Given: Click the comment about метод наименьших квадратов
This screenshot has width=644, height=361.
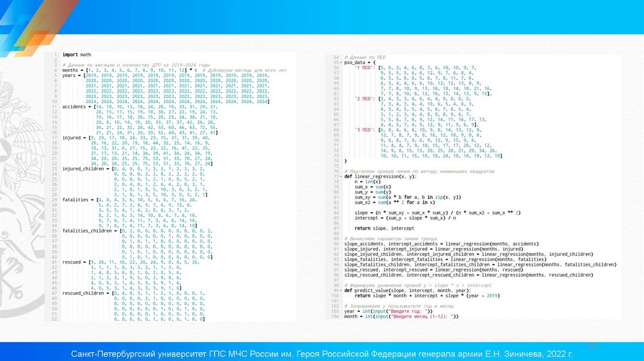Looking at the screenshot, I should (419, 171).
